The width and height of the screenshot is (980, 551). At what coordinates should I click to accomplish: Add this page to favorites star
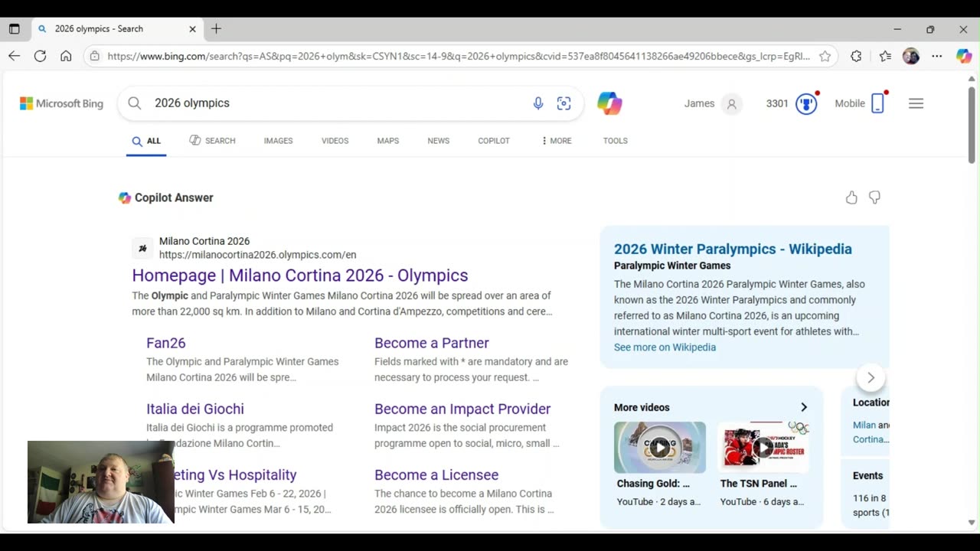pos(825,56)
